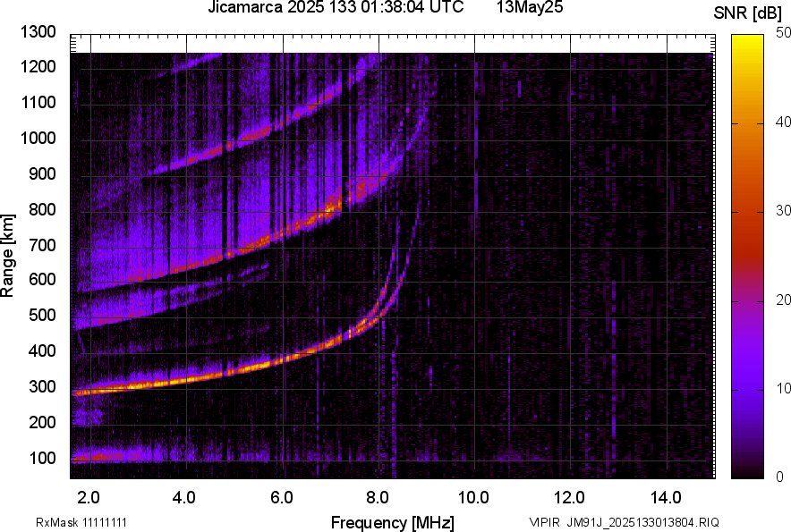Viewport: 791px width, 532px height.
Task: Click the range tick label '700'
Action: click(x=42, y=245)
